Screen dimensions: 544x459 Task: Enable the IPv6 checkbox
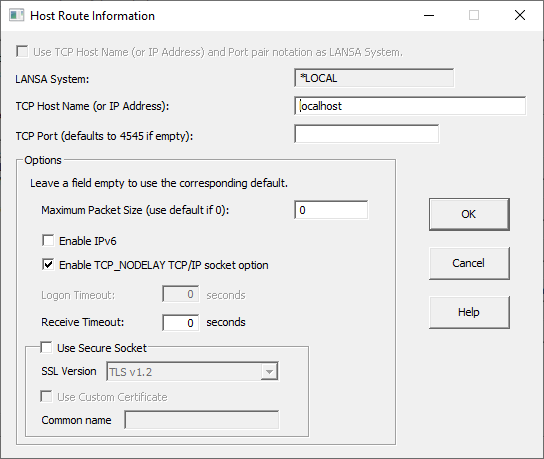coord(48,240)
